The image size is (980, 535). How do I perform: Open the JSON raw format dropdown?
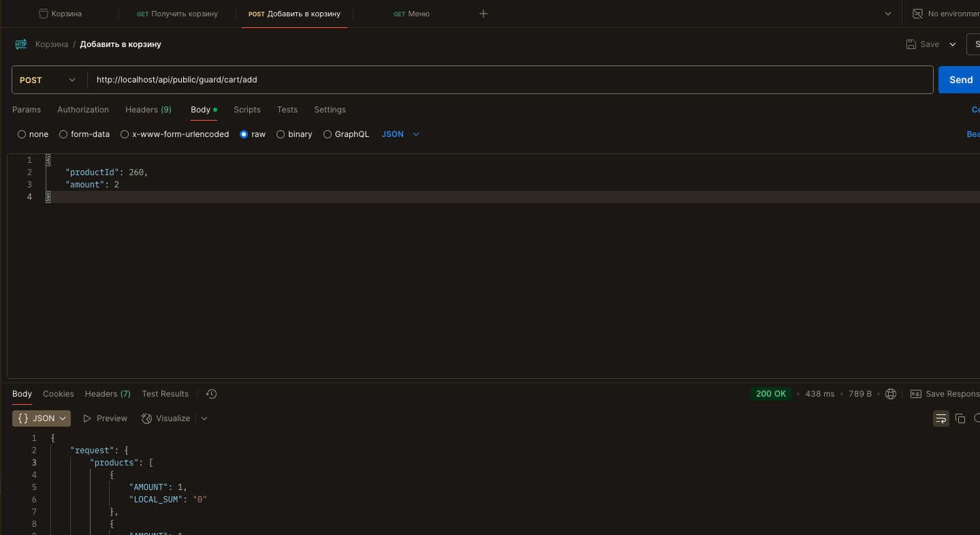pos(400,134)
